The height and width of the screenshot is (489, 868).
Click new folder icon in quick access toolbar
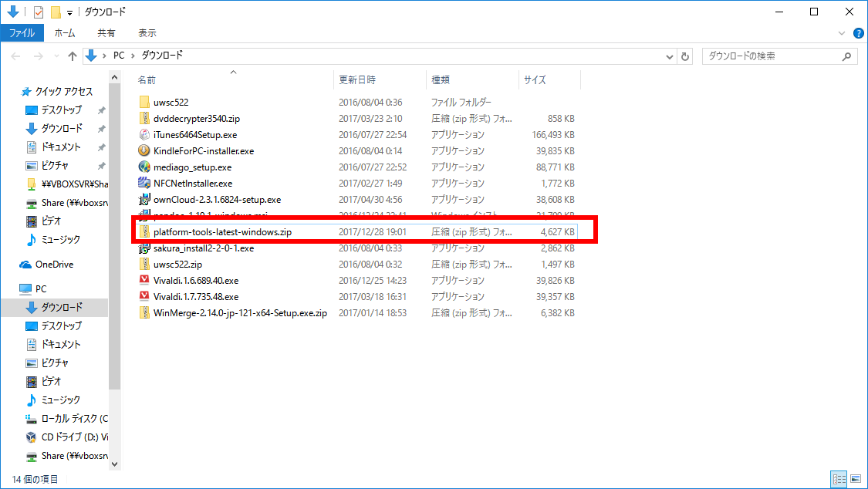(56, 12)
